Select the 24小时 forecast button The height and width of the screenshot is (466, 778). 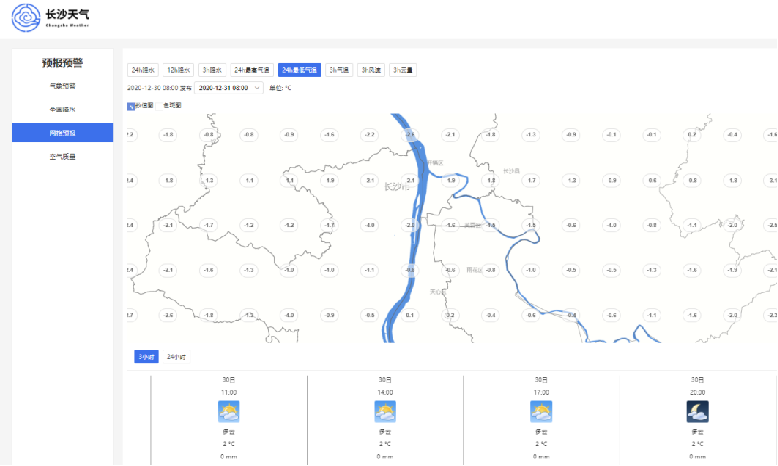[176, 357]
